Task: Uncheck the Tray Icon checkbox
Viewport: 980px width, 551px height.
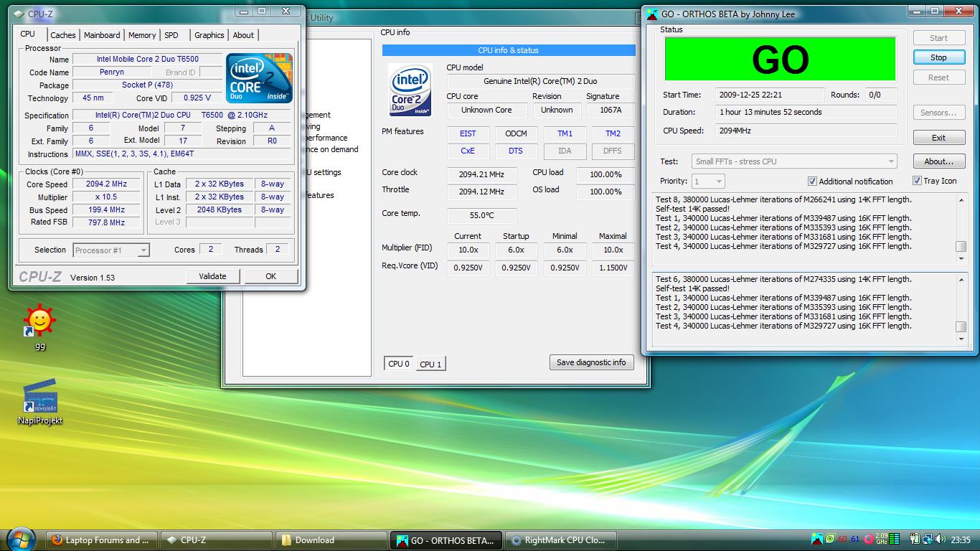Action: (917, 181)
